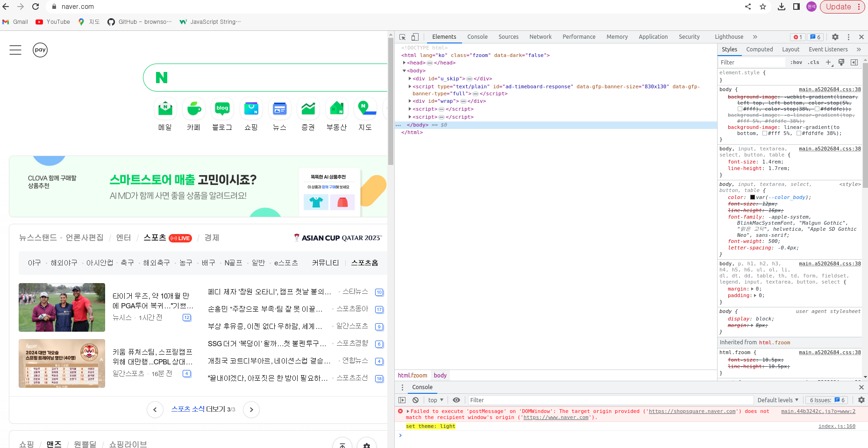Toggle the browser side panel icon
This screenshot has width=868, height=448.
point(797,7)
